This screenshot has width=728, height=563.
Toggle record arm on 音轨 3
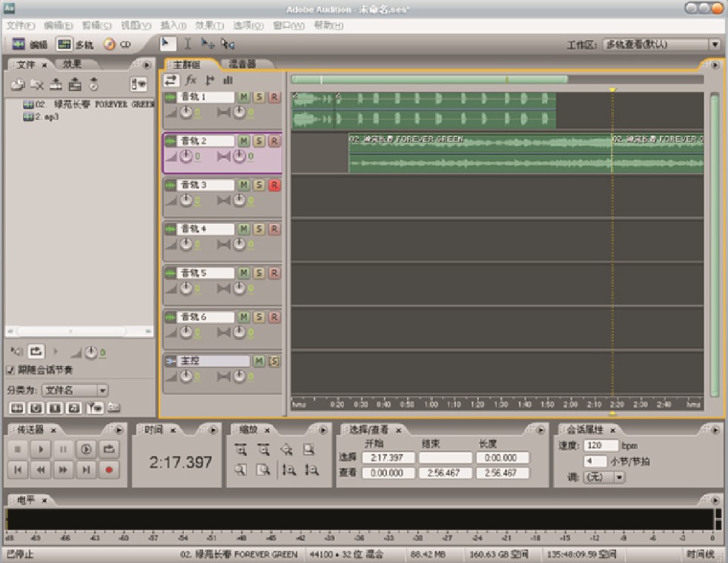[274, 185]
